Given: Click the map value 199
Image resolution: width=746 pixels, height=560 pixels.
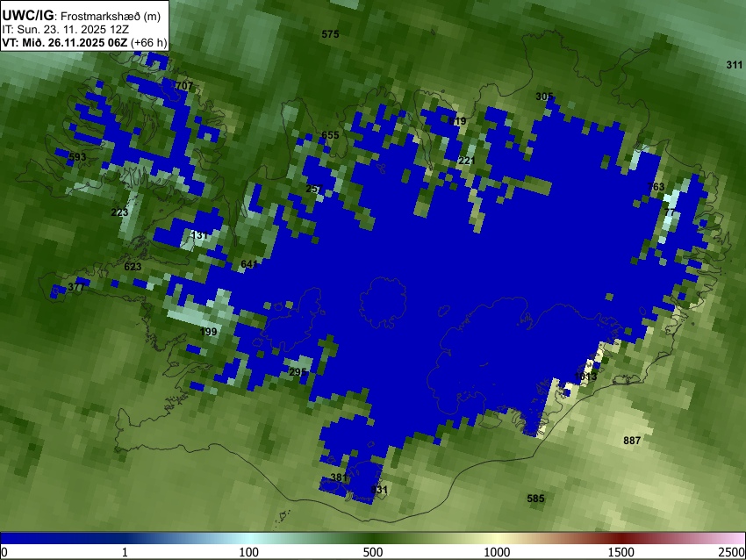Looking at the screenshot, I should [208, 332].
